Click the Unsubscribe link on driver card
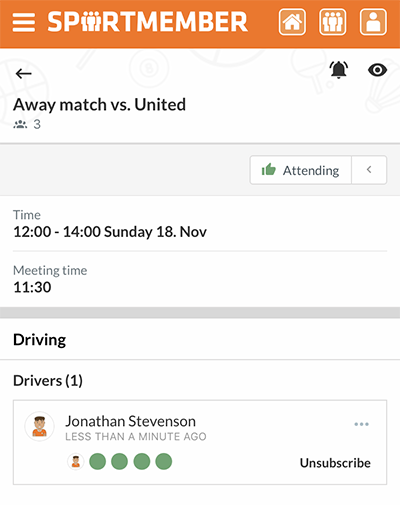The height and width of the screenshot is (505, 400). [335, 463]
